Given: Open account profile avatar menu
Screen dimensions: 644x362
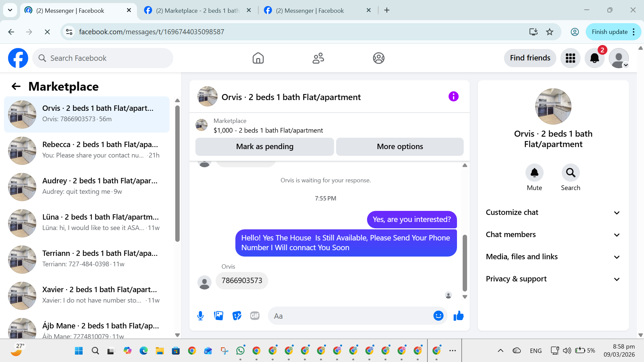Looking at the screenshot, I should coord(618,58).
